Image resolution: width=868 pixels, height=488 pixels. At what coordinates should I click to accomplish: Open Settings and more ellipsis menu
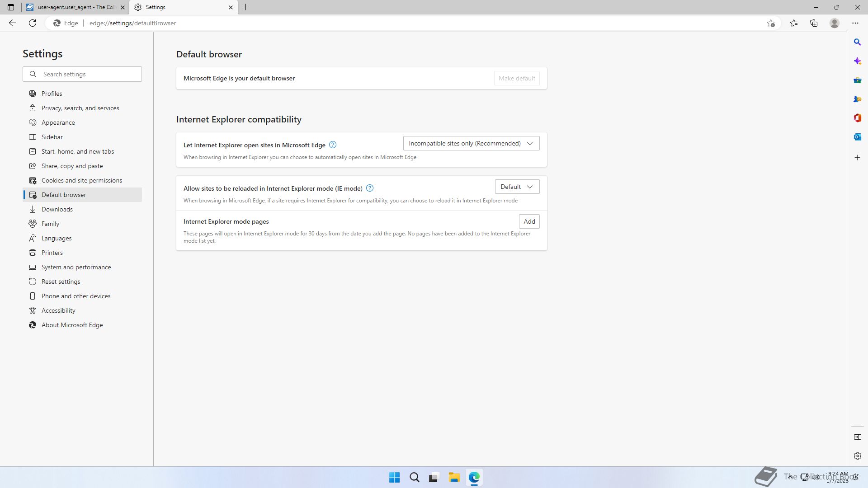(x=855, y=23)
